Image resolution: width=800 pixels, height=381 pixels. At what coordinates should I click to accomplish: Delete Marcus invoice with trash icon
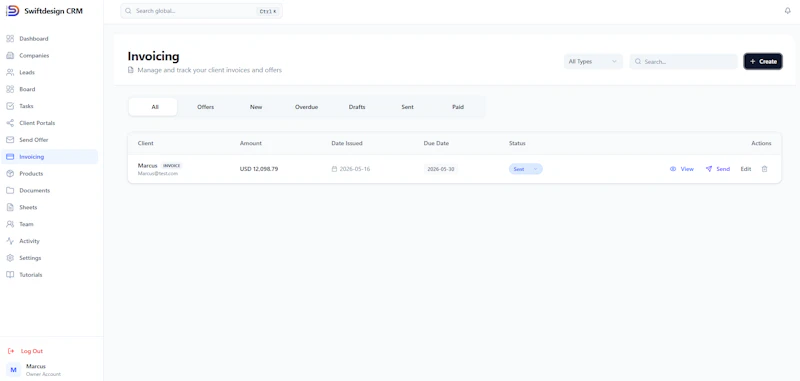click(764, 169)
